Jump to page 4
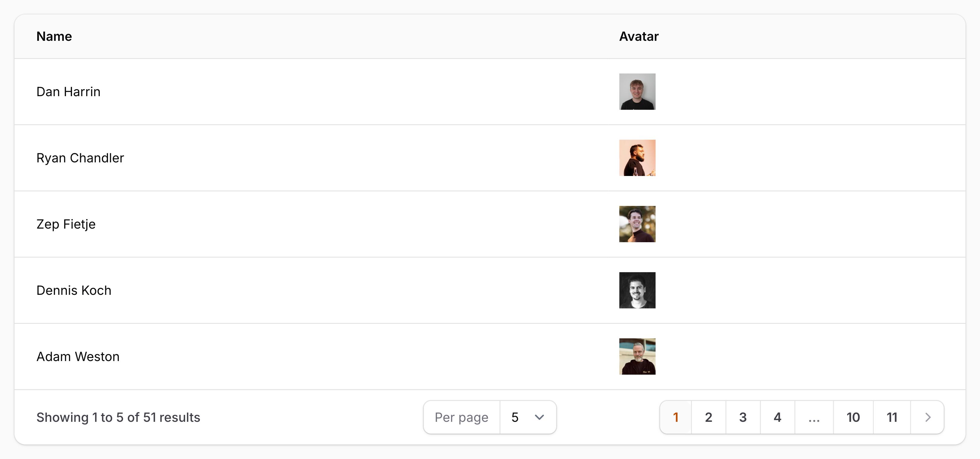The height and width of the screenshot is (459, 980). click(x=777, y=417)
